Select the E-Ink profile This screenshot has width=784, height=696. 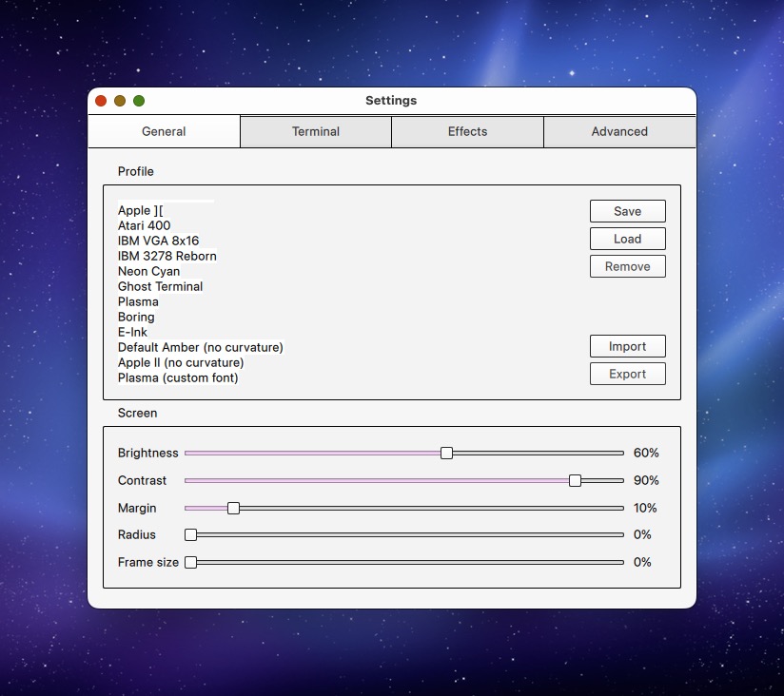pyautogui.click(x=133, y=332)
